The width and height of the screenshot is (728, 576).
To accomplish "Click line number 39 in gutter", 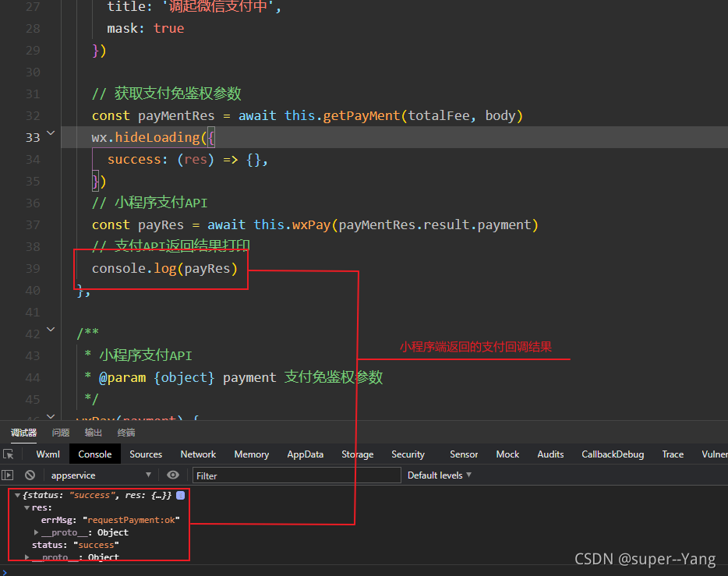I will [x=33, y=269].
